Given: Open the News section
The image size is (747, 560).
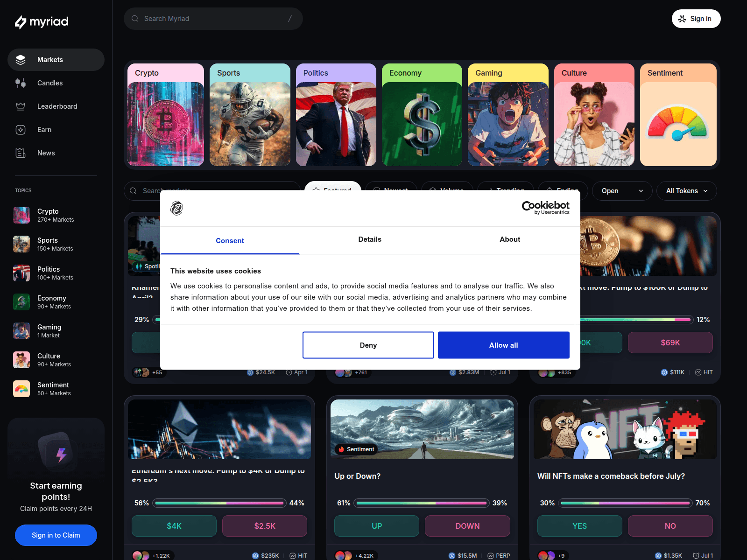Looking at the screenshot, I should 56,153.
